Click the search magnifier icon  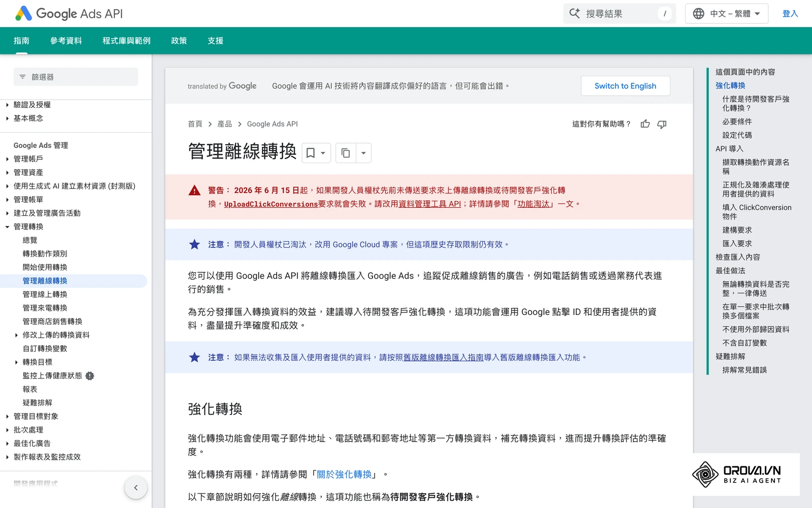(x=574, y=14)
